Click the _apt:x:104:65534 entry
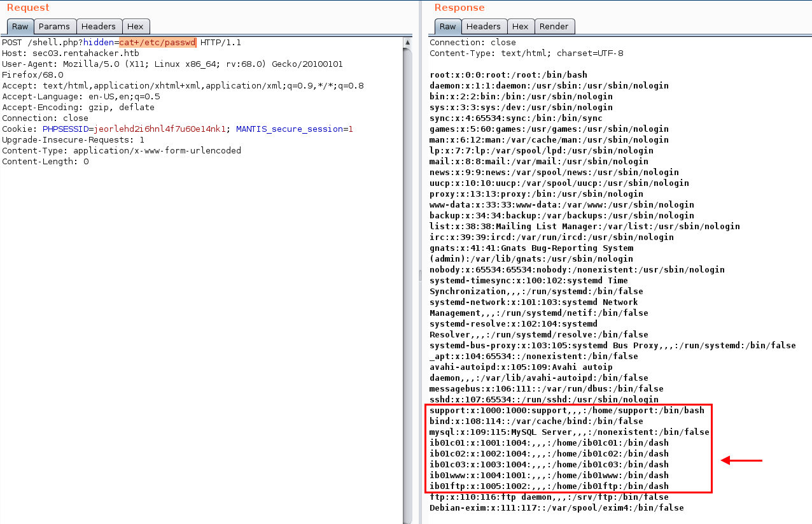 (x=534, y=357)
